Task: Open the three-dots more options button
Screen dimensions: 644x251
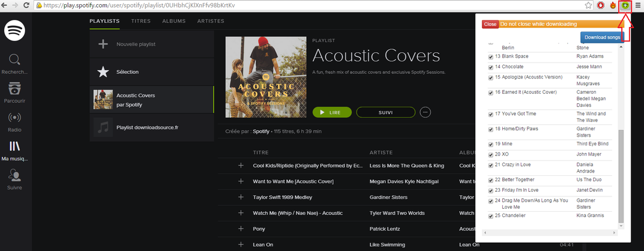Action: point(425,112)
